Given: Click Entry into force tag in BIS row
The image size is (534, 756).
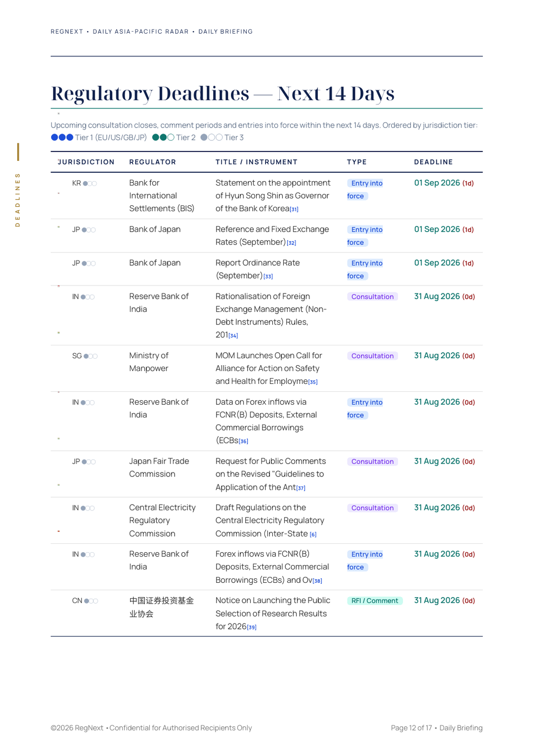Looking at the screenshot, I should pyautogui.click(x=365, y=189).
